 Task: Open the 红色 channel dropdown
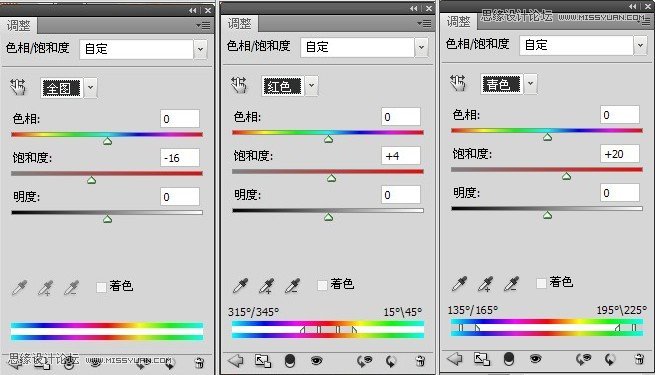311,86
